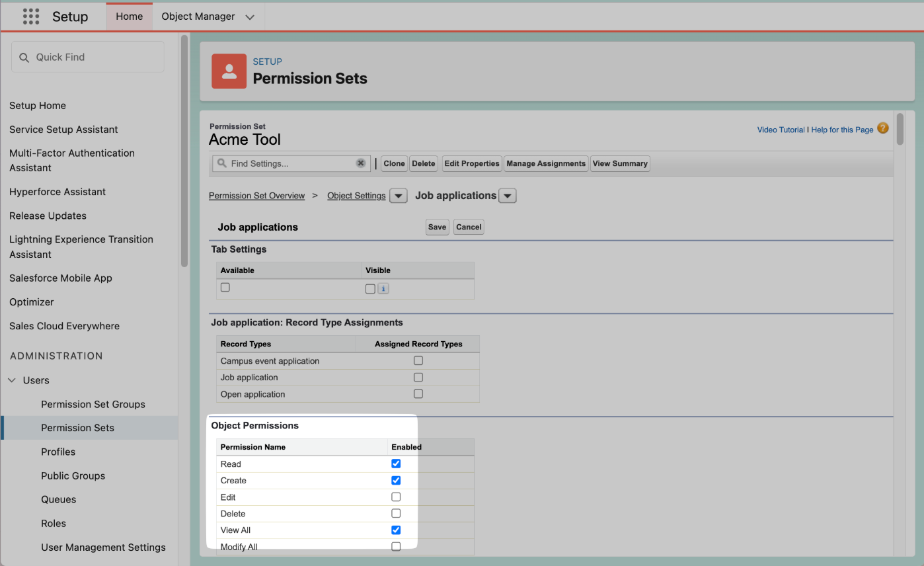924x566 pixels.
Task: Focus the Quick Find search box
Action: coord(88,58)
